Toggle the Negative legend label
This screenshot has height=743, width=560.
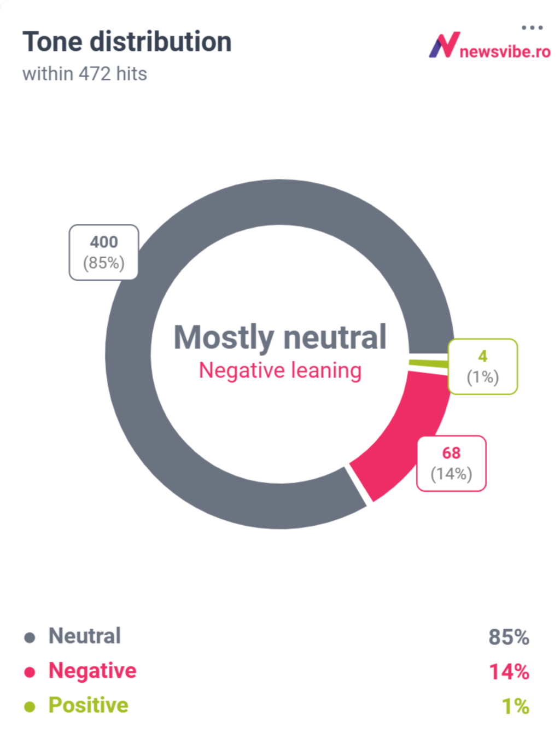pyautogui.click(x=92, y=671)
